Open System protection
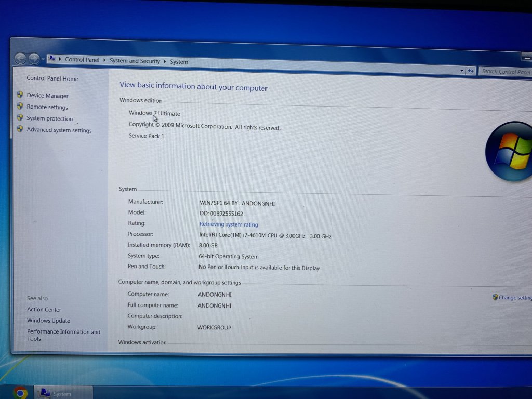Viewport: 532px width, 399px height. pos(49,118)
